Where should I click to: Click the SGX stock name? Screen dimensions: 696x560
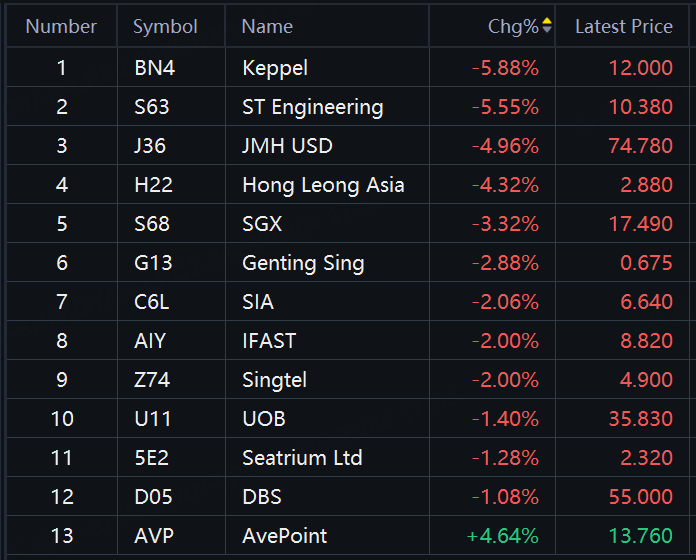pyautogui.click(x=262, y=224)
